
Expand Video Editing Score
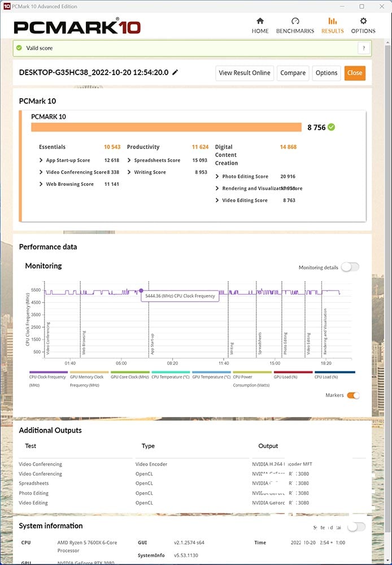pyautogui.click(x=217, y=201)
